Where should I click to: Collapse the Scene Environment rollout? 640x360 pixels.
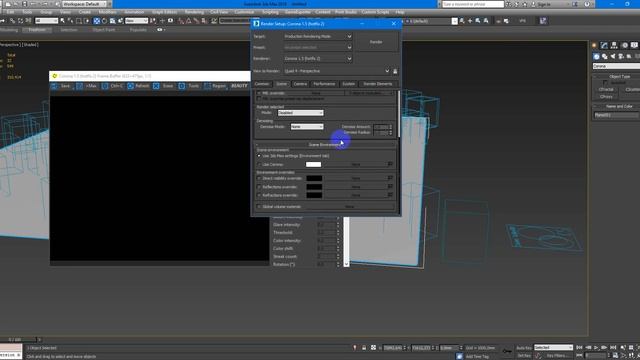click(x=325, y=144)
